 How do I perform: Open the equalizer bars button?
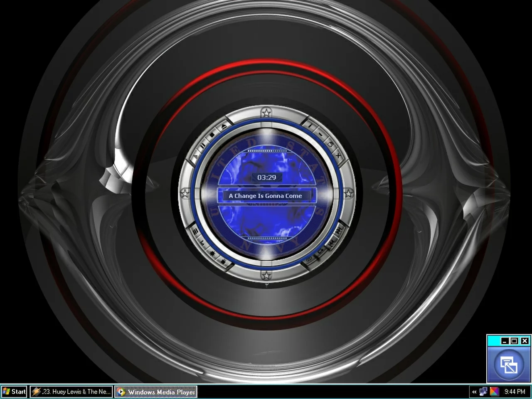click(202, 243)
